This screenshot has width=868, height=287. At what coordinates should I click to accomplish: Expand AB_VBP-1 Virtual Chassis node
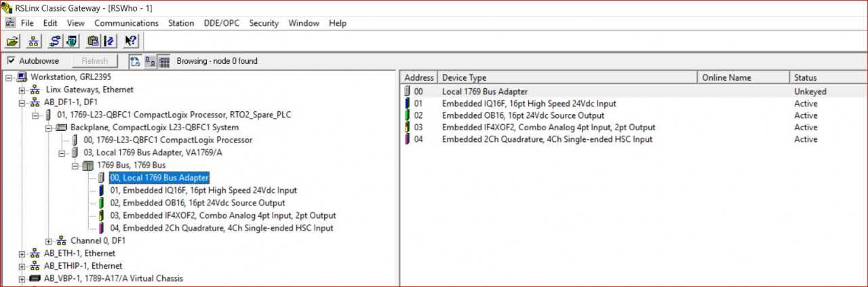[22, 279]
